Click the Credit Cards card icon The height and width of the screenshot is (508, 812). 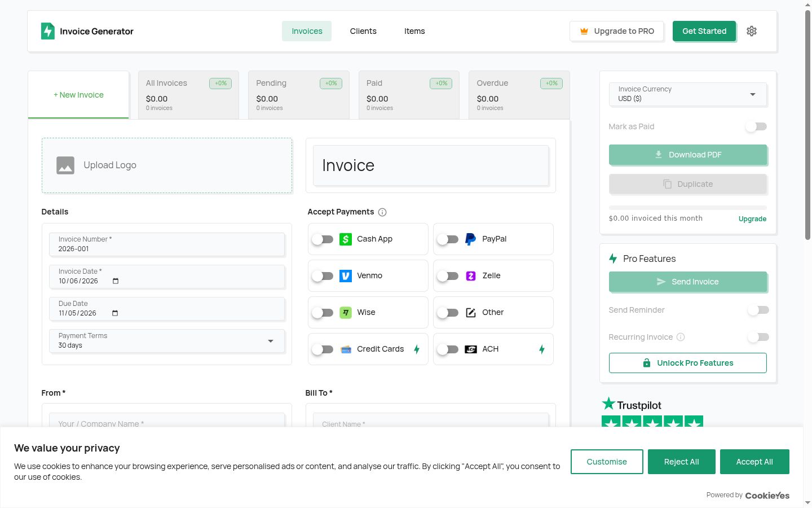point(346,349)
